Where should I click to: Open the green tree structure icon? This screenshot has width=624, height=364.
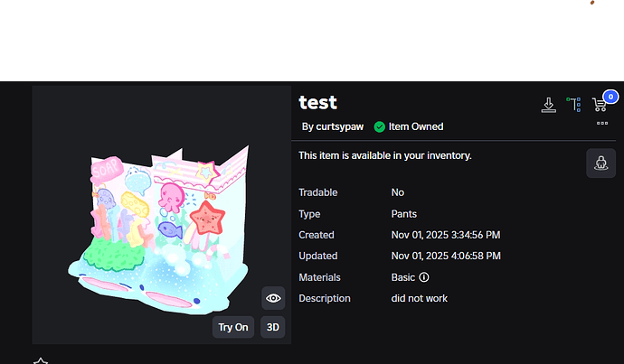(573, 105)
